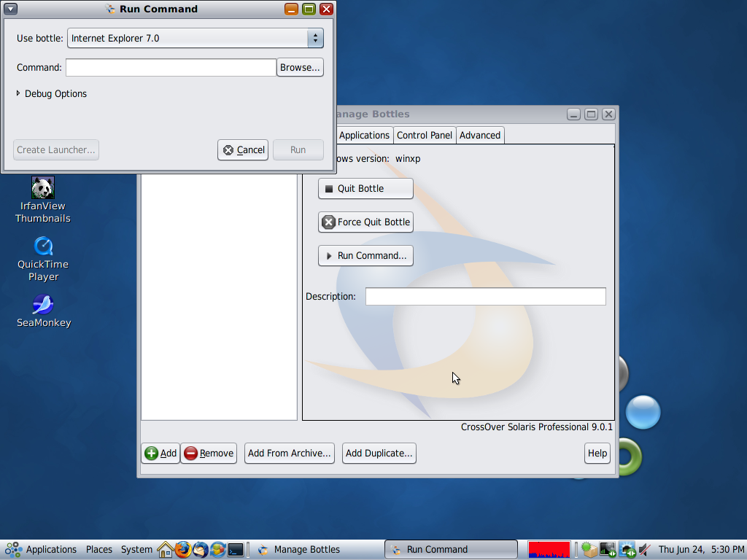Click the Add bottle button
The image size is (747, 560).
[x=160, y=454]
